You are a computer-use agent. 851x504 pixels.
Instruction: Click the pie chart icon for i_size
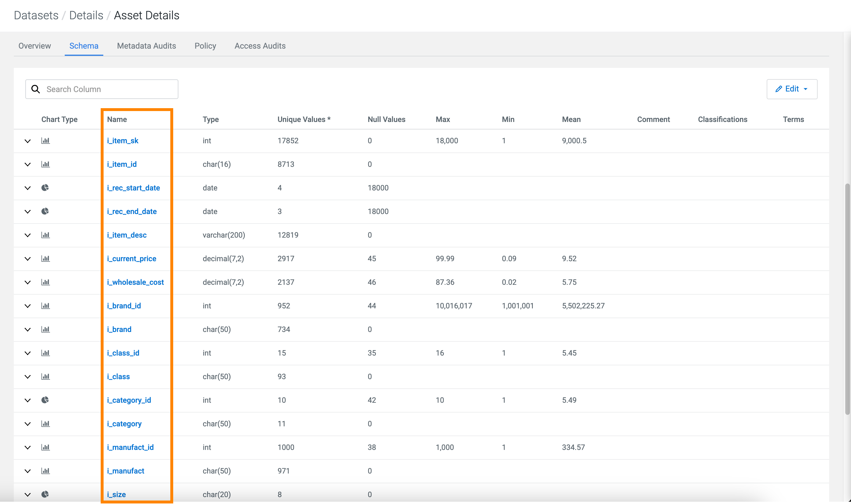pyautogui.click(x=45, y=494)
